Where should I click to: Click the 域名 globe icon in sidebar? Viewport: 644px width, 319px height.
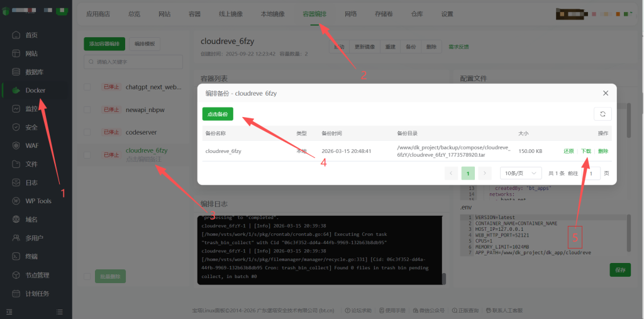17,220
